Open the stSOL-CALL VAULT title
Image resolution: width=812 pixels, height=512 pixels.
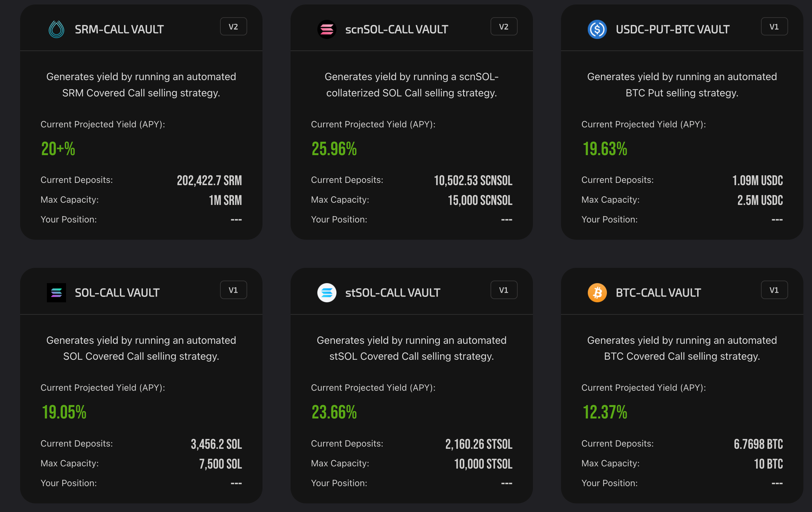393,293
